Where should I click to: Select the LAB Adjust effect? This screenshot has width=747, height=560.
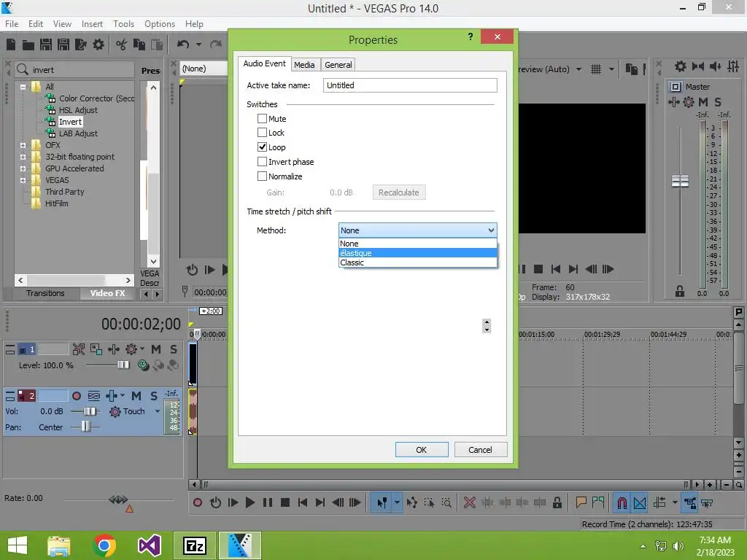tap(78, 133)
